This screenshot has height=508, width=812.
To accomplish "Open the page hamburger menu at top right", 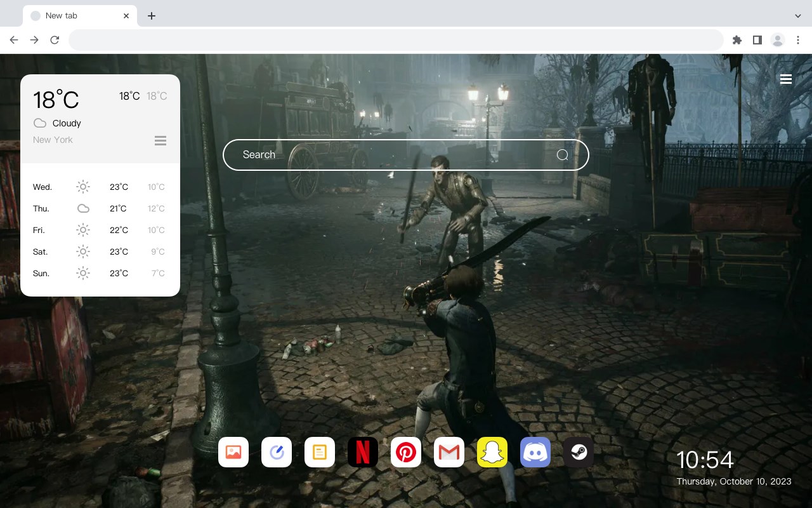I will click(786, 79).
